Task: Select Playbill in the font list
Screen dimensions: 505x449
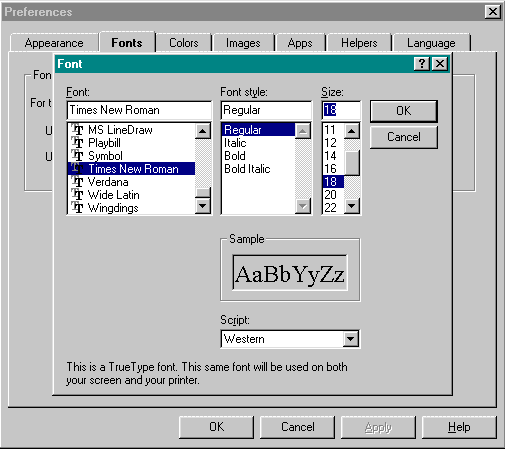Action: pos(131,143)
